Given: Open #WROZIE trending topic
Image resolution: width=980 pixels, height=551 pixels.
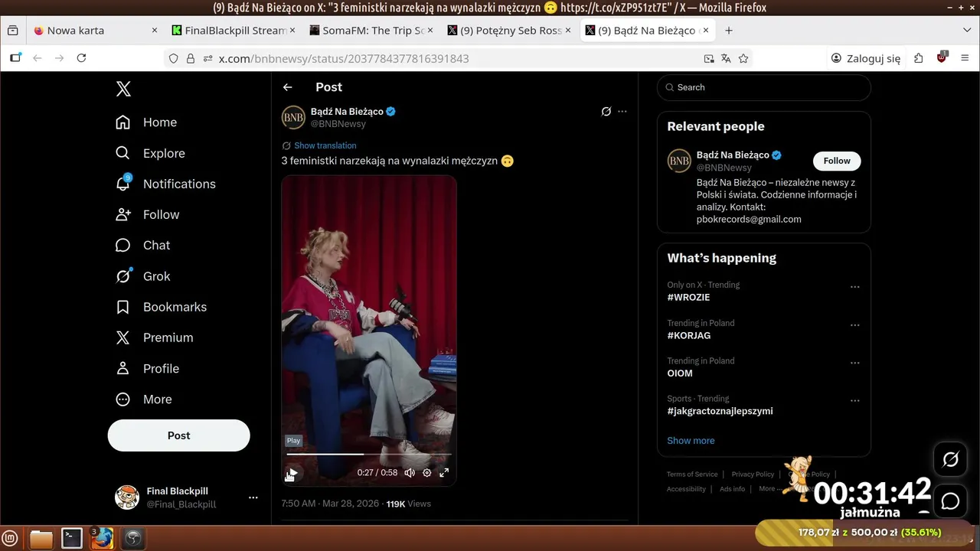Looking at the screenshot, I should point(688,298).
